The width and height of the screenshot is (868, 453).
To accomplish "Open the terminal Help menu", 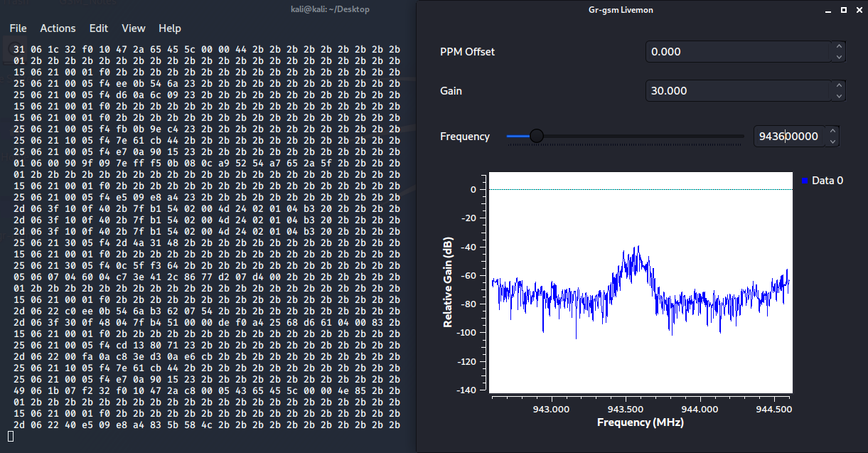I will click(170, 28).
